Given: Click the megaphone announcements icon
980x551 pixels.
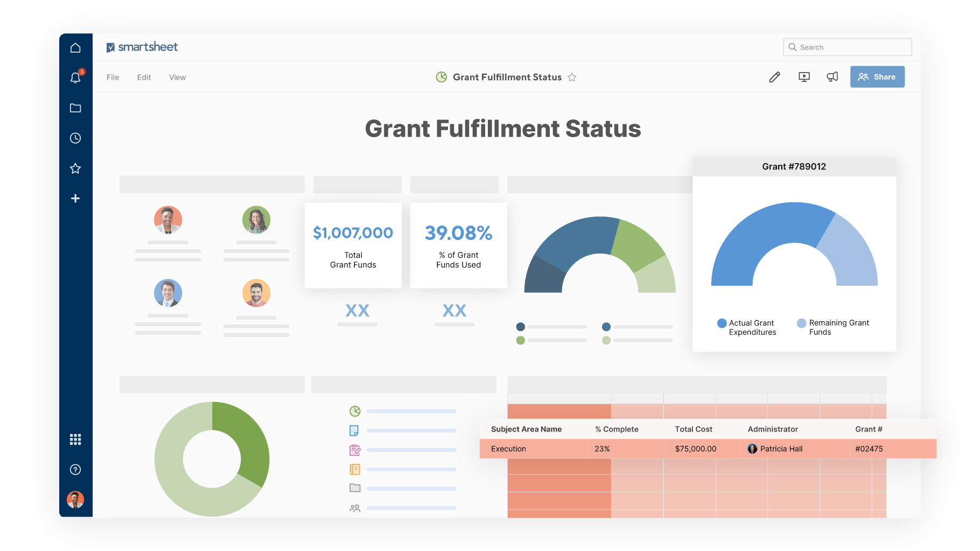Looking at the screenshot, I should tap(832, 77).
